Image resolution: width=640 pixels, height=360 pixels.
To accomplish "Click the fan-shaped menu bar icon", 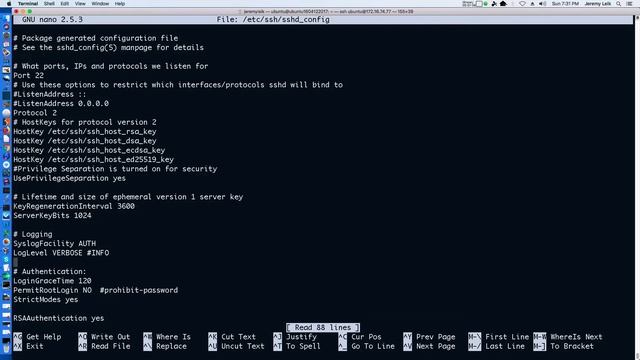I will pyautogui.click(x=494, y=4).
